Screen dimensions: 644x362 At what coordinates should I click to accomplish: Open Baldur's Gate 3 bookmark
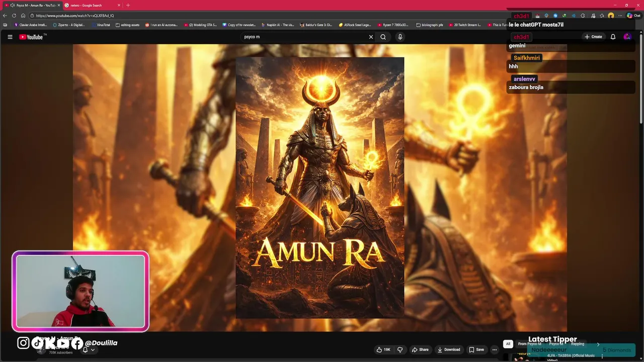(316, 25)
